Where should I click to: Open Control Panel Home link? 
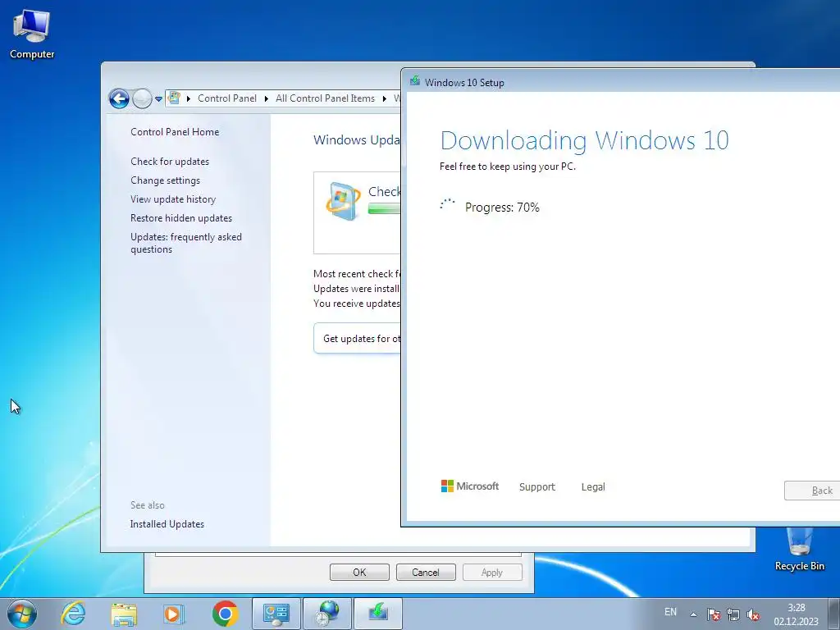175,132
